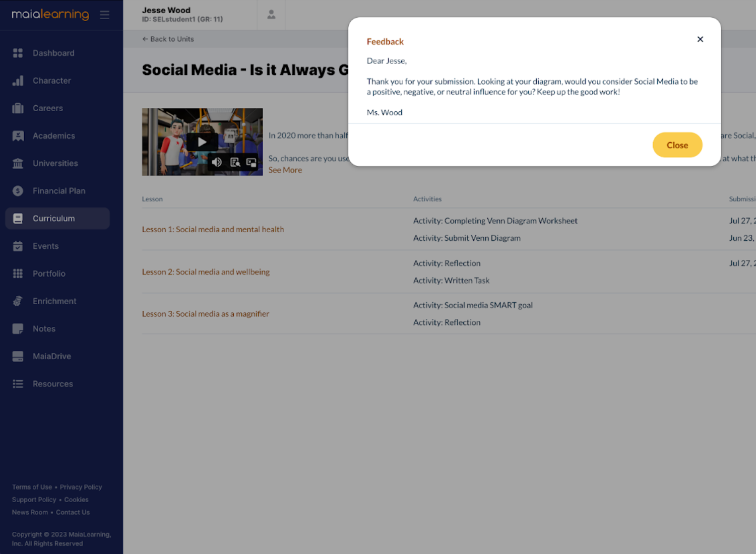
Task: Go back using Back to Units
Action: click(x=168, y=39)
